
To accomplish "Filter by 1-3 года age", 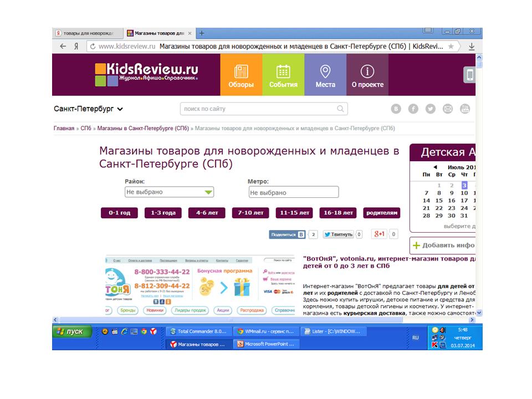I will [x=163, y=213].
